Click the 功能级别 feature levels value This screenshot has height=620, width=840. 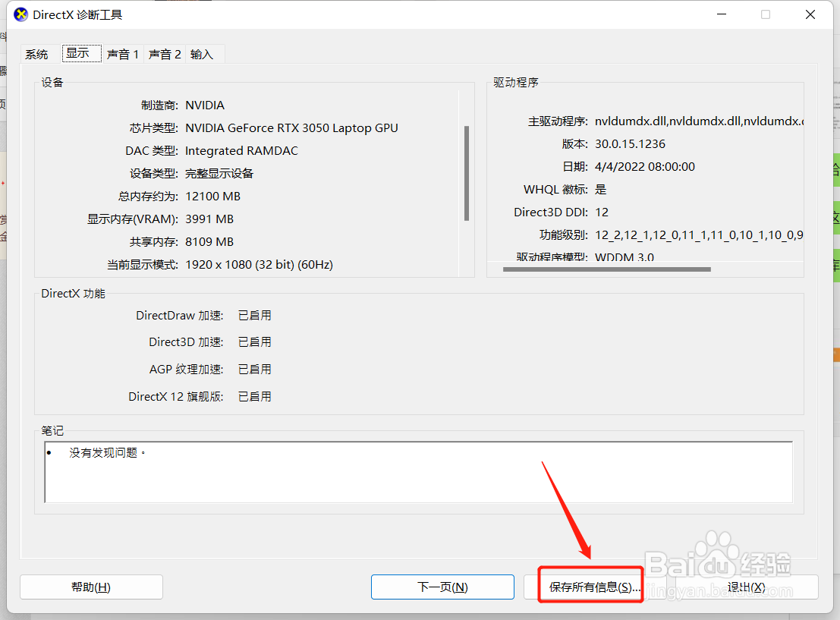click(x=699, y=235)
